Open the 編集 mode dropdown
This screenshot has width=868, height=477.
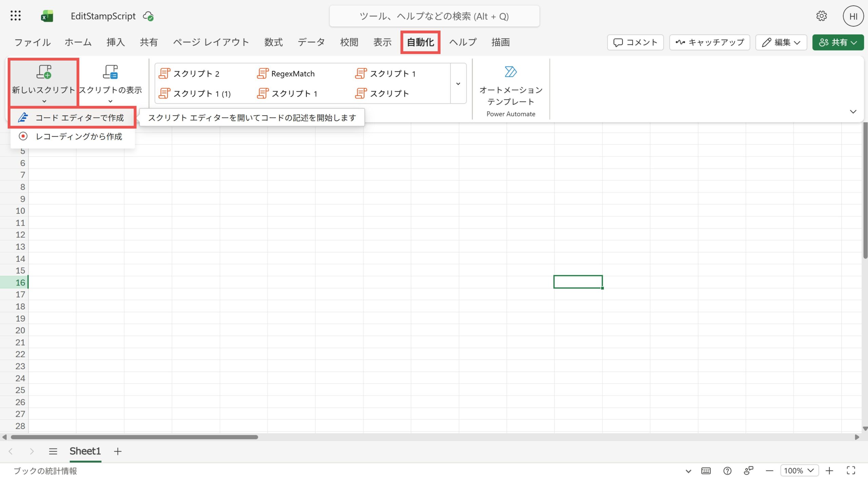781,42
